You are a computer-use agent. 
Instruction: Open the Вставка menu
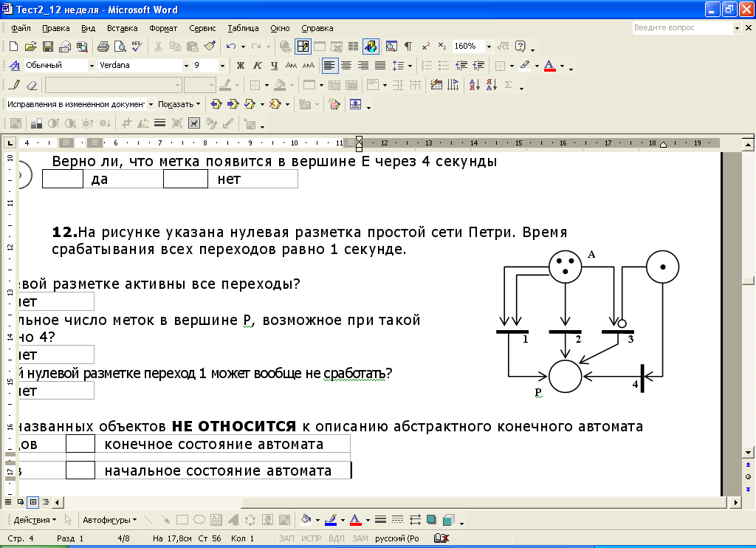pyautogui.click(x=122, y=29)
